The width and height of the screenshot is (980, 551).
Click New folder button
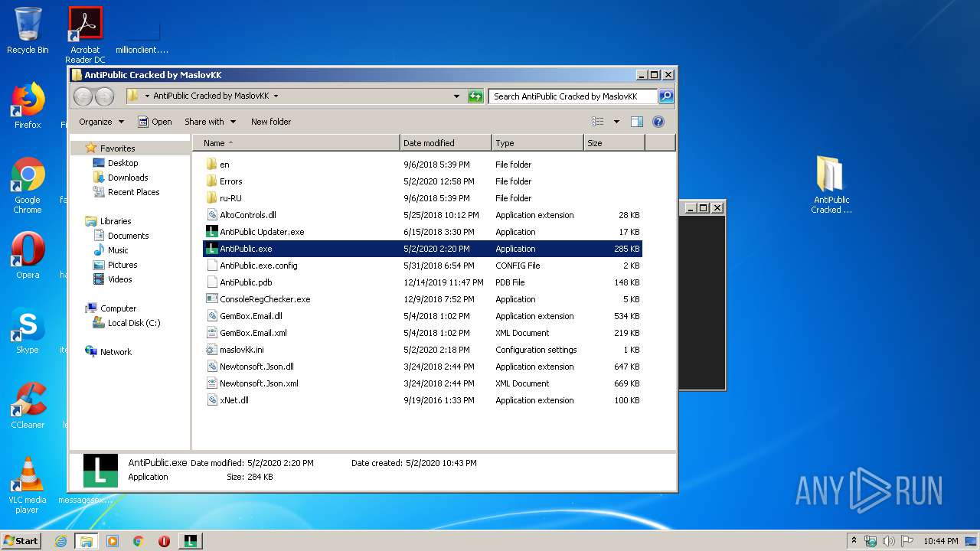coord(271,122)
